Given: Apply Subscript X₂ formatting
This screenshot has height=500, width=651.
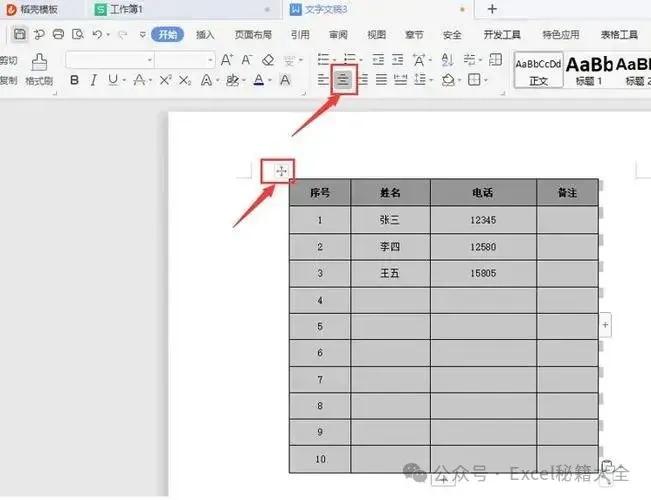Looking at the screenshot, I should (185, 80).
